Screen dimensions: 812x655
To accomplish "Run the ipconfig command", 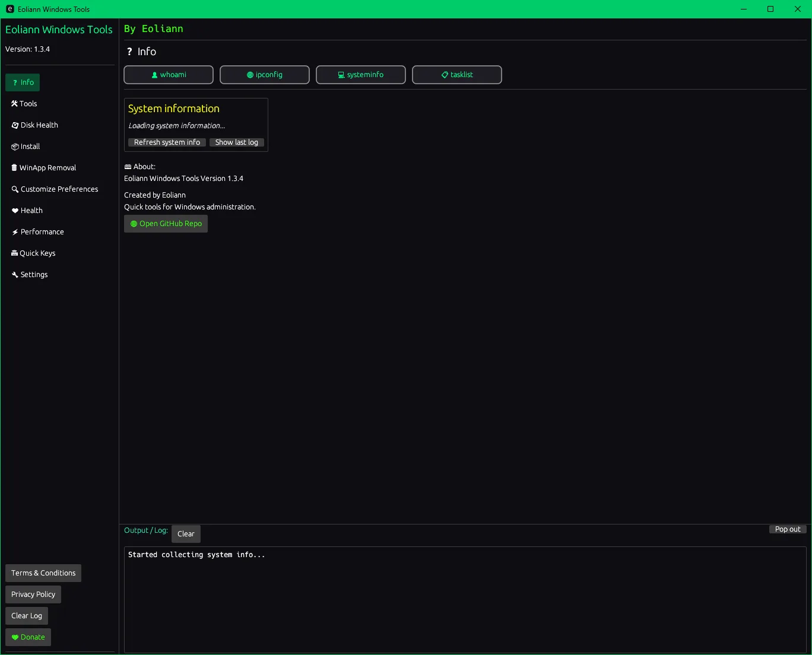I will [x=265, y=75].
